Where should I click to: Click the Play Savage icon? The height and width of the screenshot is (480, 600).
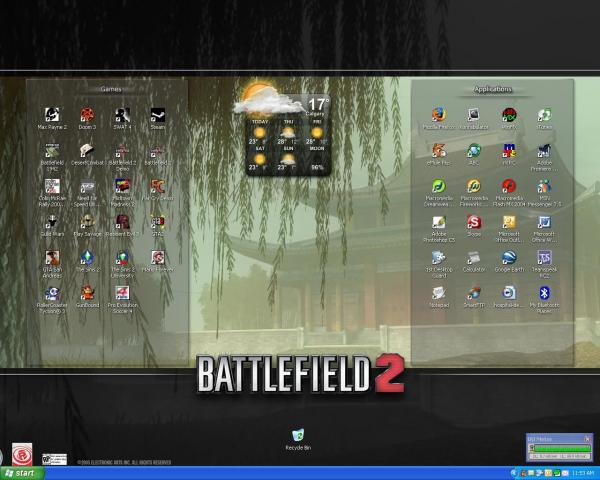[87, 222]
